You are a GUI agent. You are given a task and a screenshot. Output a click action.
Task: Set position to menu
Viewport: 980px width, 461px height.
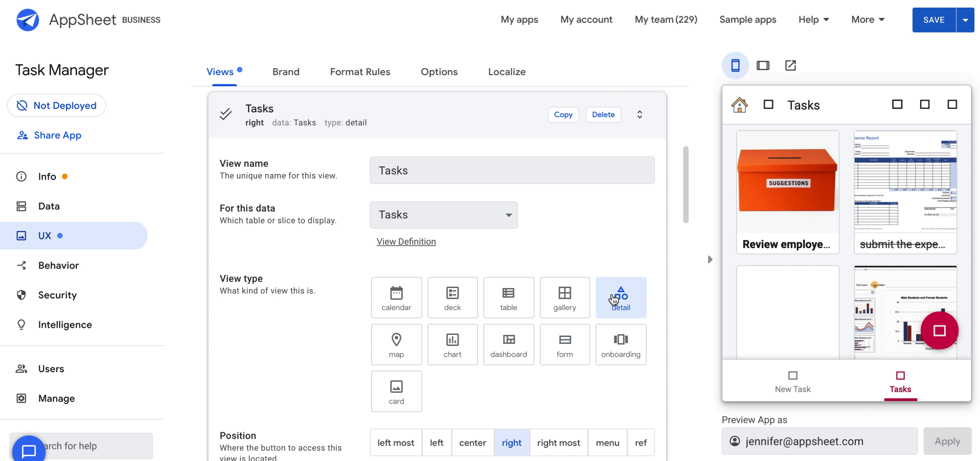click(607, 443)
